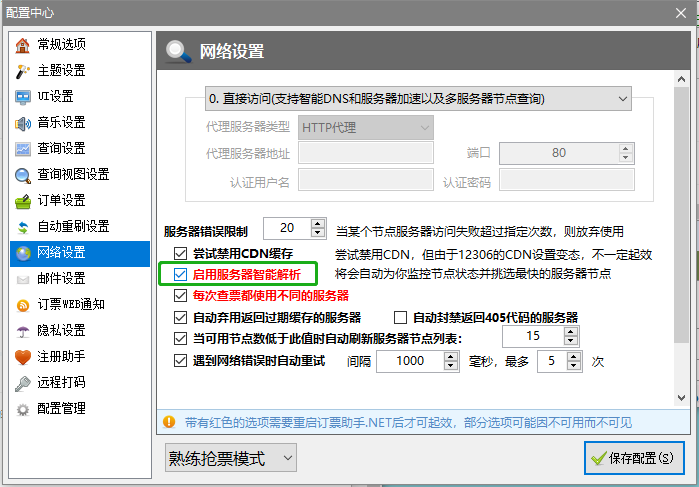Click the 认证用户名 input field
This screenshot has width=699, height=487.
pos(366,180)
